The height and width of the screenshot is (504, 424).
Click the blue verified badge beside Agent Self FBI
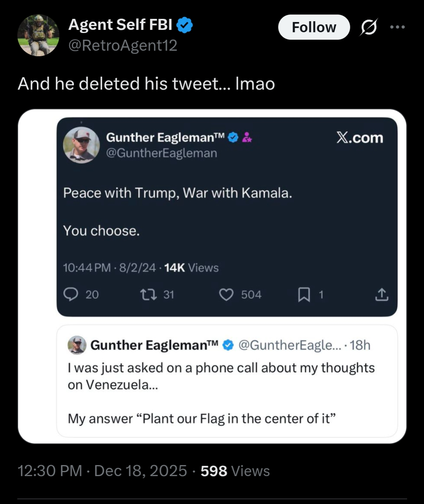coord(184,25)
